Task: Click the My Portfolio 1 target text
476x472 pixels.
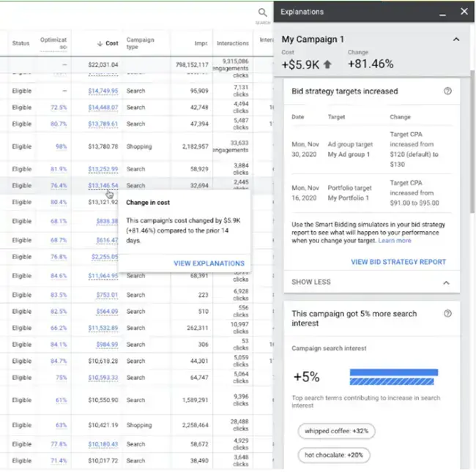Action: pos(348,198)
